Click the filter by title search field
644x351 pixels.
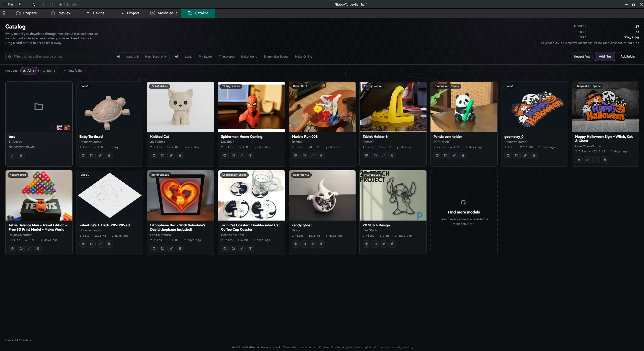58,57
